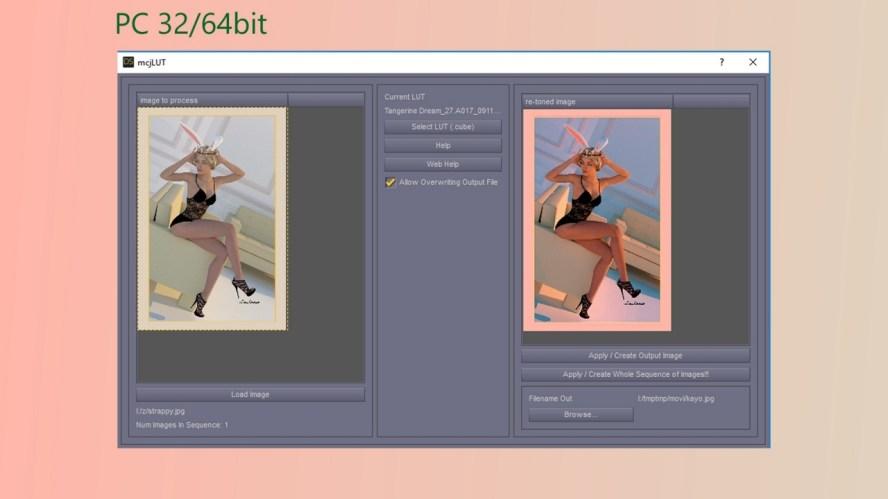Click the Tangerine Dream LUT file name
The width and height of the screenshot is (888, 499).
(442, 111)
